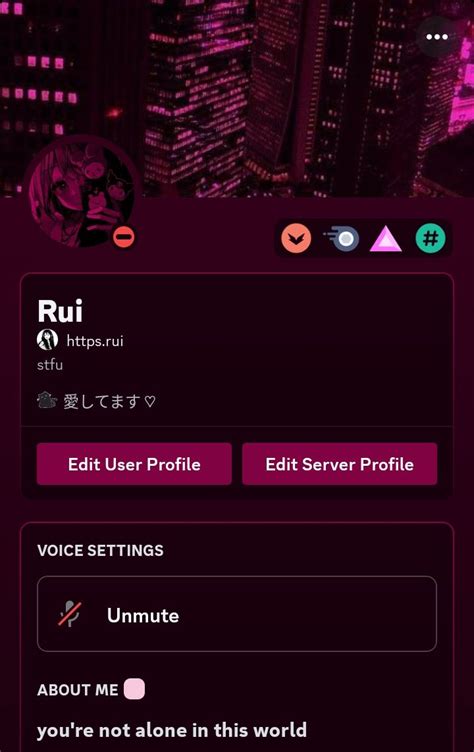Click Edit Server Profile button
474x752 pixels.
340,464
